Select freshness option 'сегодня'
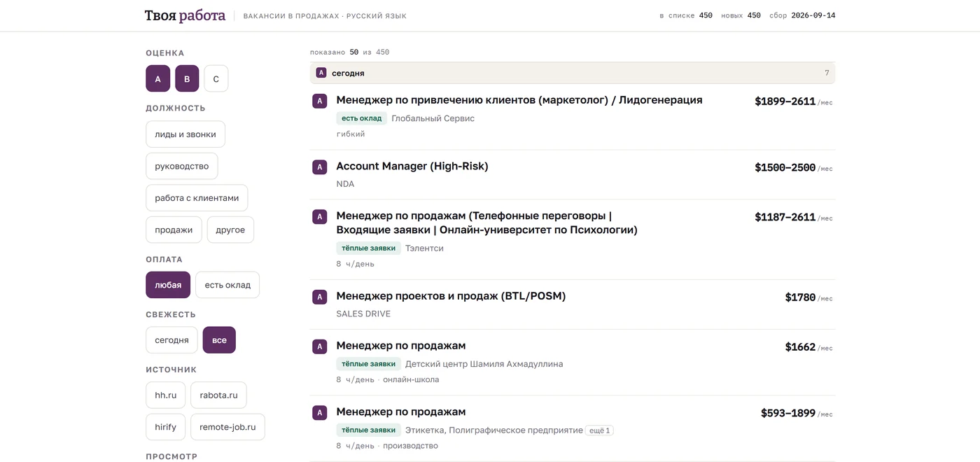Screen dimensions: 980x462 click(171, 340)
